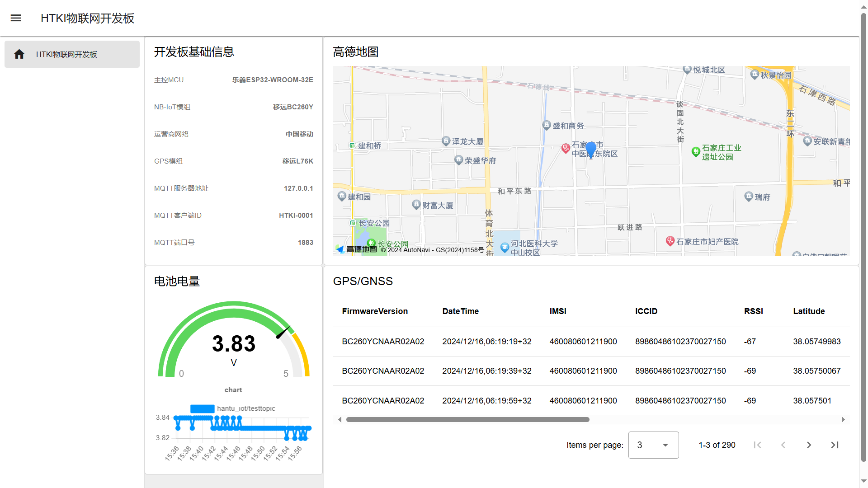This screenshot has width=868, height=488.
Task: Click the RSSI column header
Action: click(753, 311)
